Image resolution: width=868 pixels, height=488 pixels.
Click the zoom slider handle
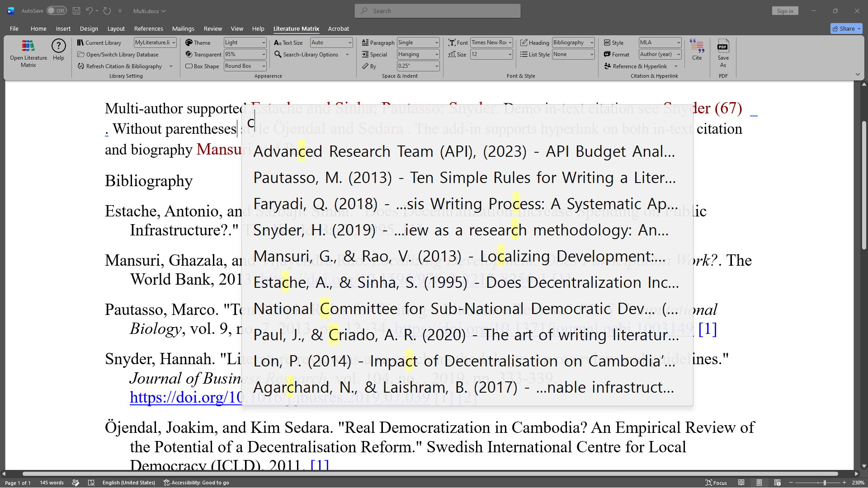(825, 483)
